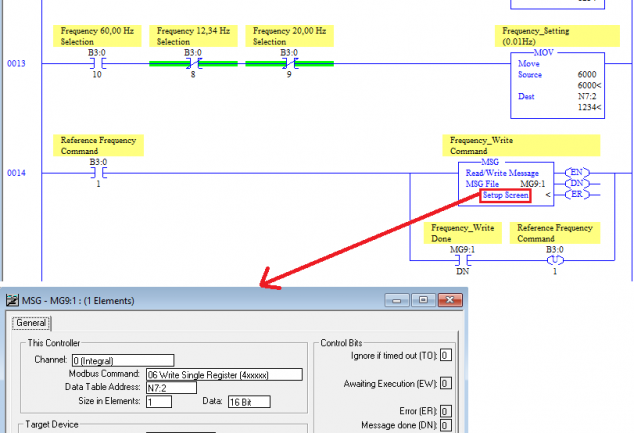This screenshot has height=433, width=634.
Task: Select the EN output of MSG block
Action: click(577, 173)
